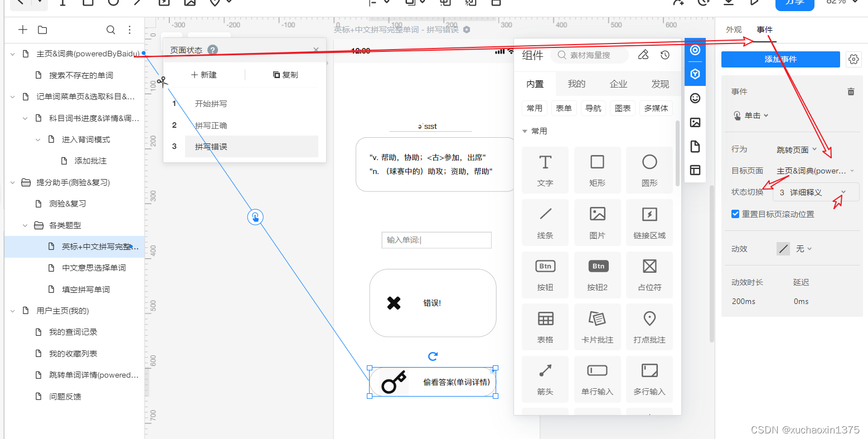The image size is (868, 439).
Task: Select the 表格 table component
Action: [545, 327]
